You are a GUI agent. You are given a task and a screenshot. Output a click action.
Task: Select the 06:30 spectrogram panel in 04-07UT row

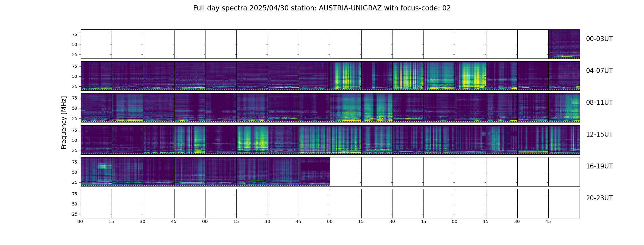tap(408, 76)
